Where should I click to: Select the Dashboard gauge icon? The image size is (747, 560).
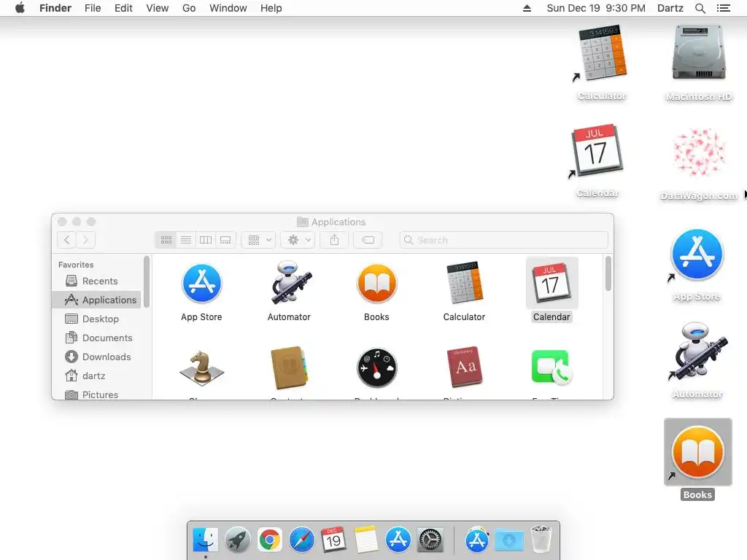pos(377,368)
